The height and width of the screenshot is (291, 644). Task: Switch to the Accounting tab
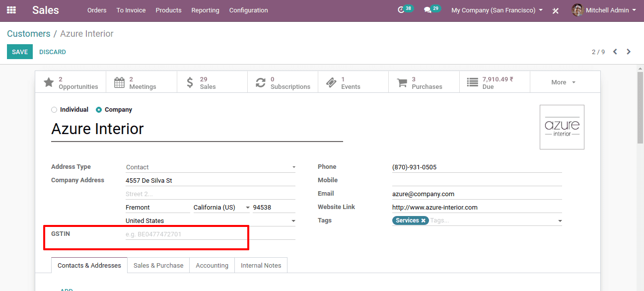pos(212,265)
